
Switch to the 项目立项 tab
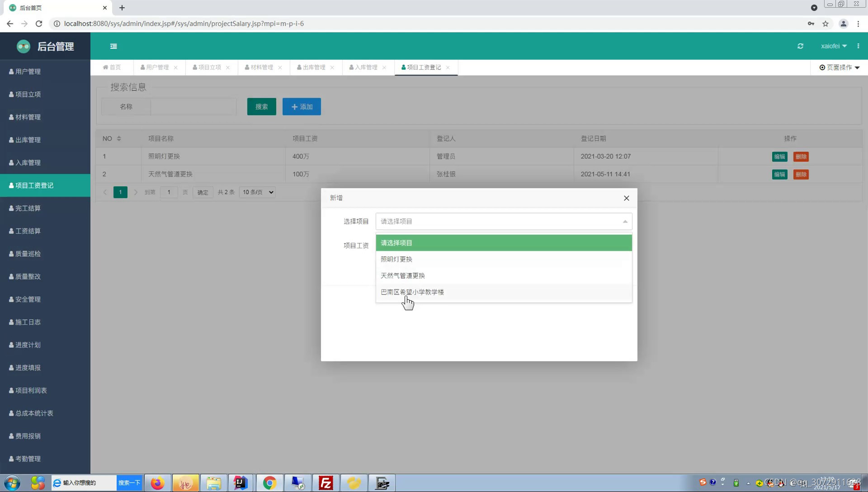tap(207, 67)
